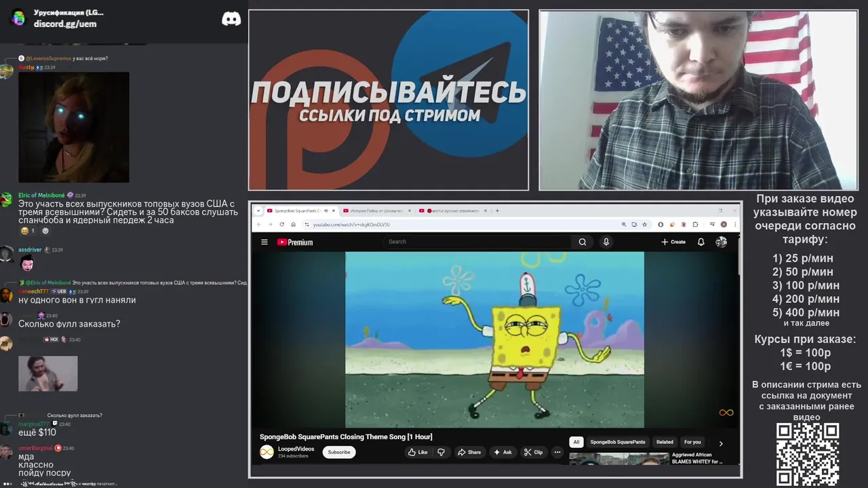Click the QR code in overlay
This screenshot has width=868, height=488.
[x=808, y=453]
